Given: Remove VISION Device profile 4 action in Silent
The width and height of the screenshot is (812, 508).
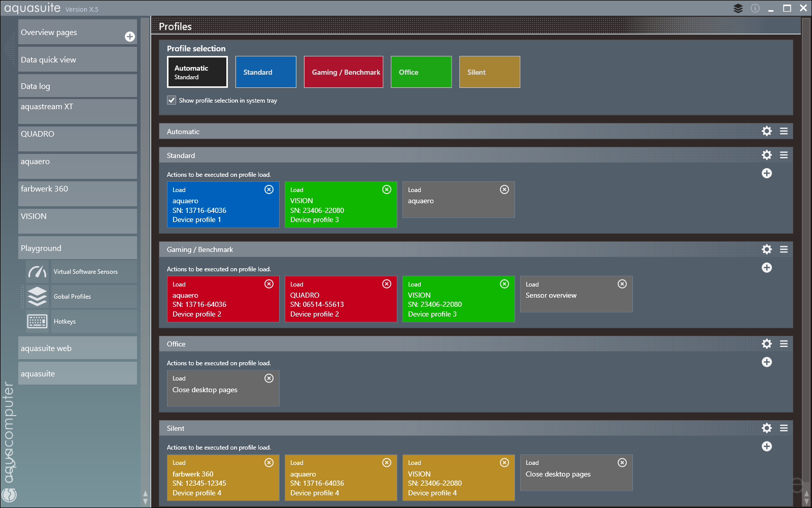Looking at the screenshot, I should (504, 463).
